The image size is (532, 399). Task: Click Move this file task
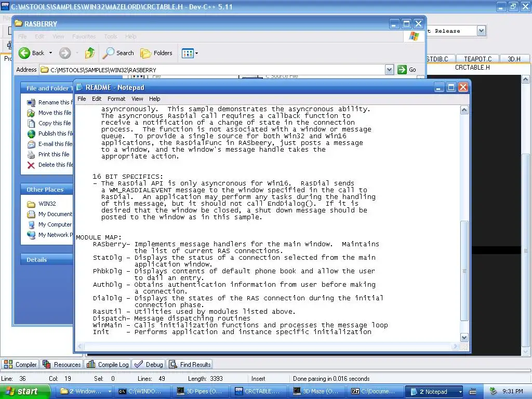(x=55, y=113)
